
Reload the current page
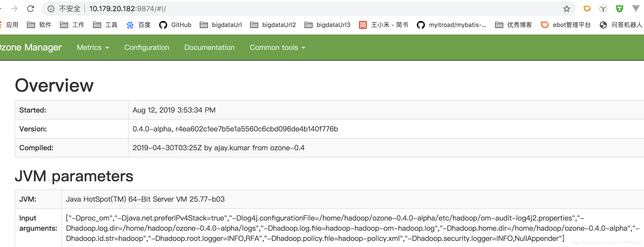(31, 9)
